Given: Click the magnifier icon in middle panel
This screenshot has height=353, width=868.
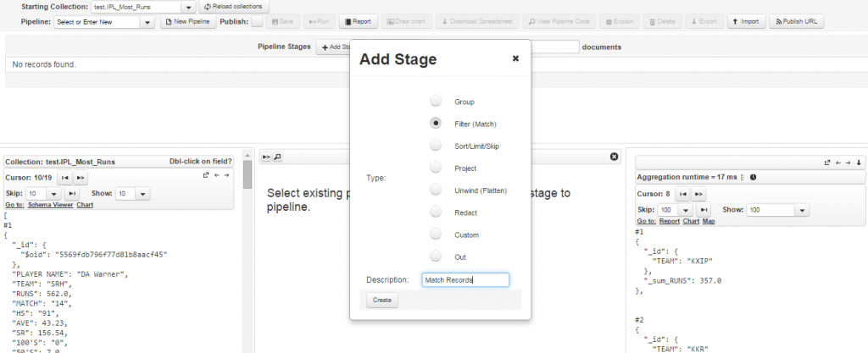Looking at the screenshot, I should (276, 157).
